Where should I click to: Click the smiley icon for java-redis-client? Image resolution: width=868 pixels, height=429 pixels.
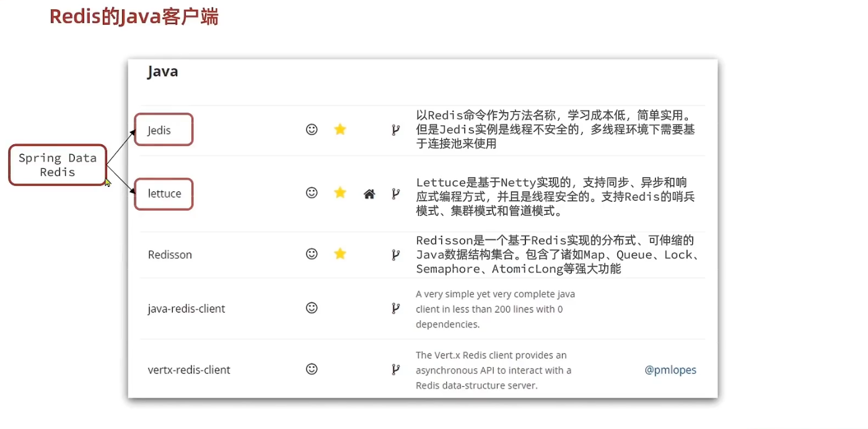click(x=312, y=308)
